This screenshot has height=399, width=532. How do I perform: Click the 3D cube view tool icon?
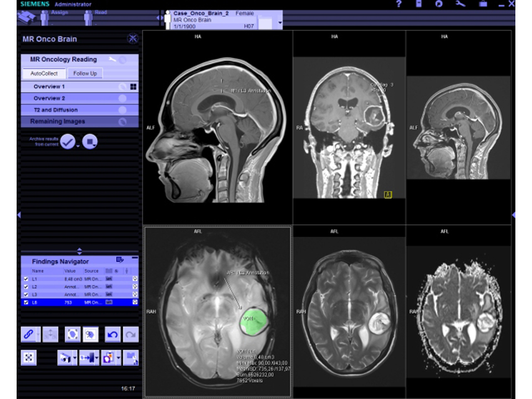tap(65, 357)
